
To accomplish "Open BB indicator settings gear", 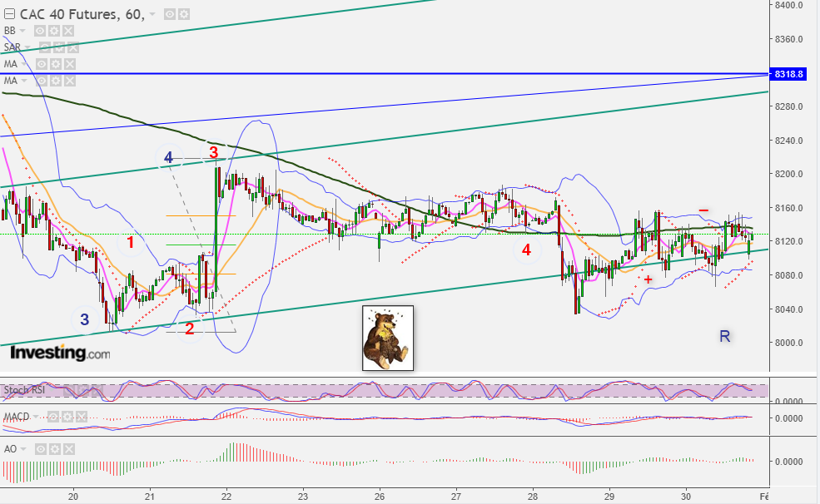I will click(54, 31).
